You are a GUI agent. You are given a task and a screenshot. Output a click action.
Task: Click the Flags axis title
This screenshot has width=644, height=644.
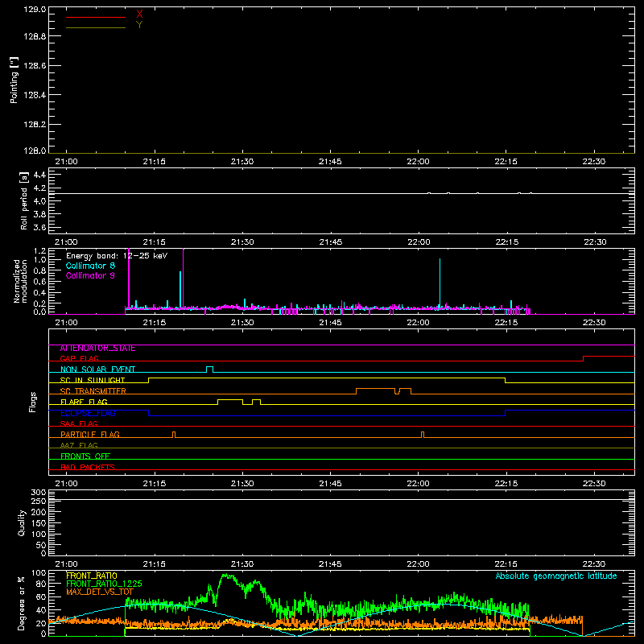(x=33, y=402)
